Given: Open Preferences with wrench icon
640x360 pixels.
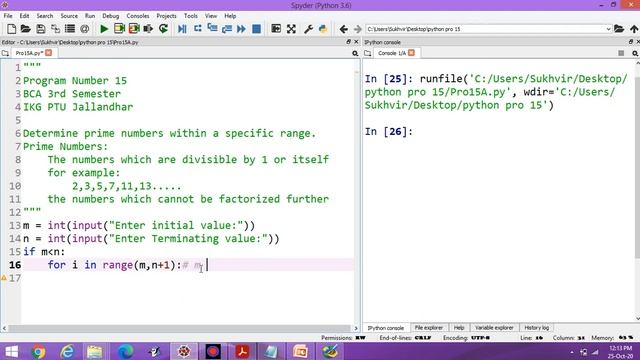Looking at the screenshot, I should pyautogui.click(x=308, y=29).
